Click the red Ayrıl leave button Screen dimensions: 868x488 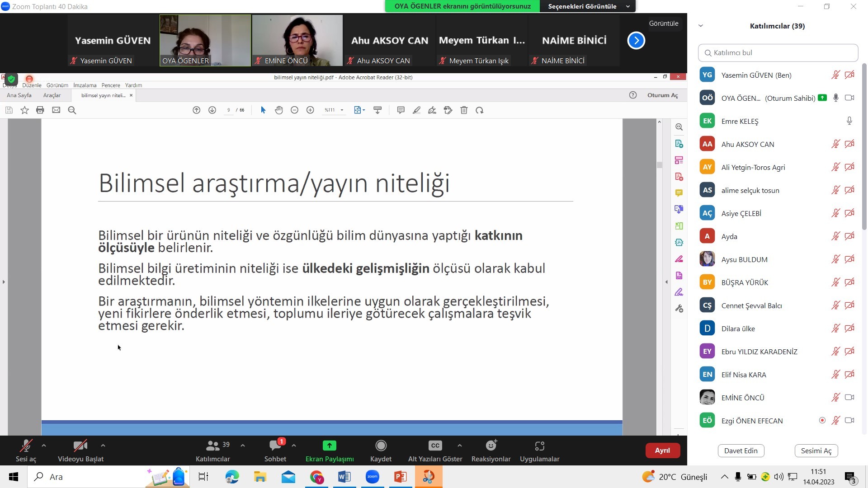[662, 450]
